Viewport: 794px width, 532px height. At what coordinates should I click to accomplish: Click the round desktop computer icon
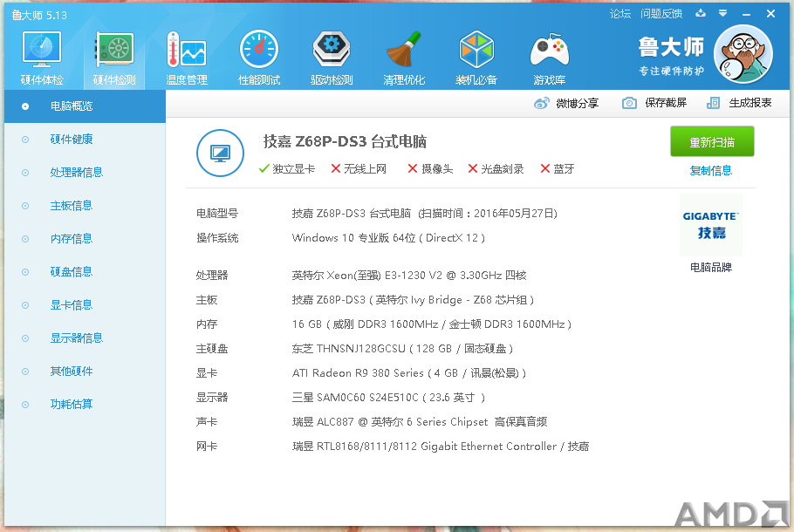click(220, 153)
